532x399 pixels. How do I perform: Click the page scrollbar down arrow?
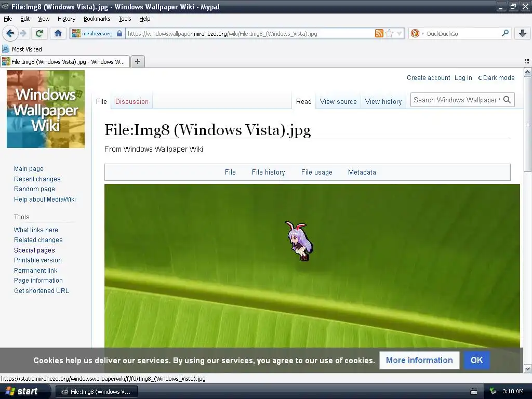pos(527,368)
